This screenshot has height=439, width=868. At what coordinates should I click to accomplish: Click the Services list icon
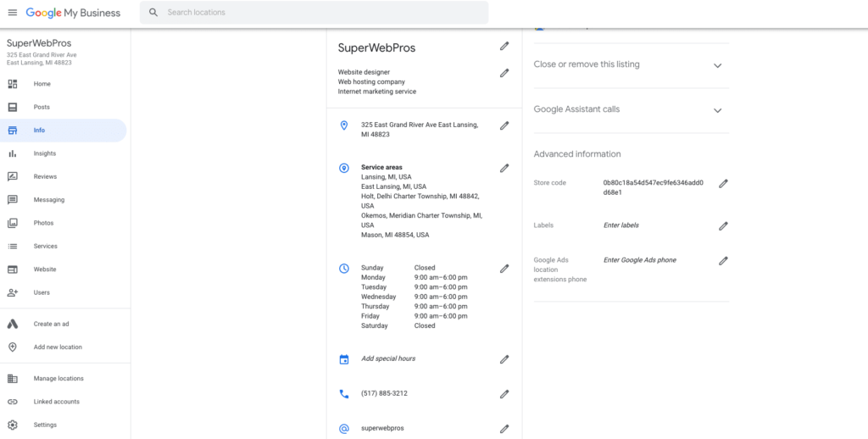[12, 247]
